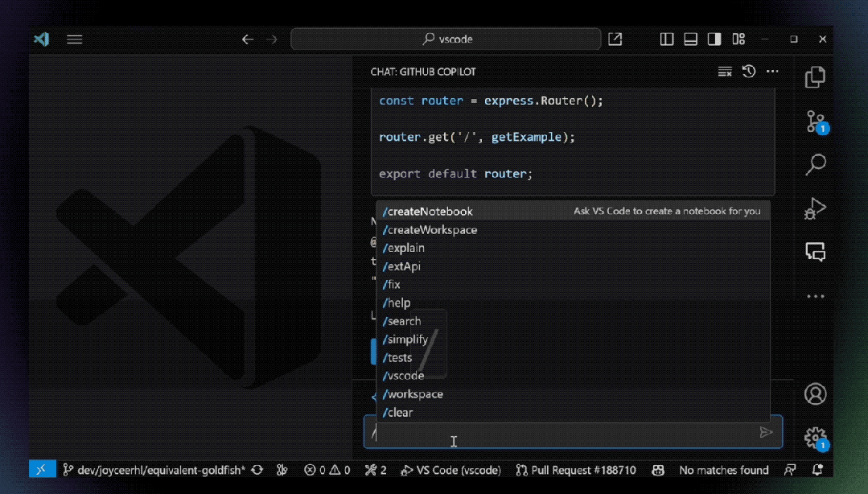The width and height of the screenshot is (868, 494).
Task: Show chat history clock icon
Action: coord(748,72)
